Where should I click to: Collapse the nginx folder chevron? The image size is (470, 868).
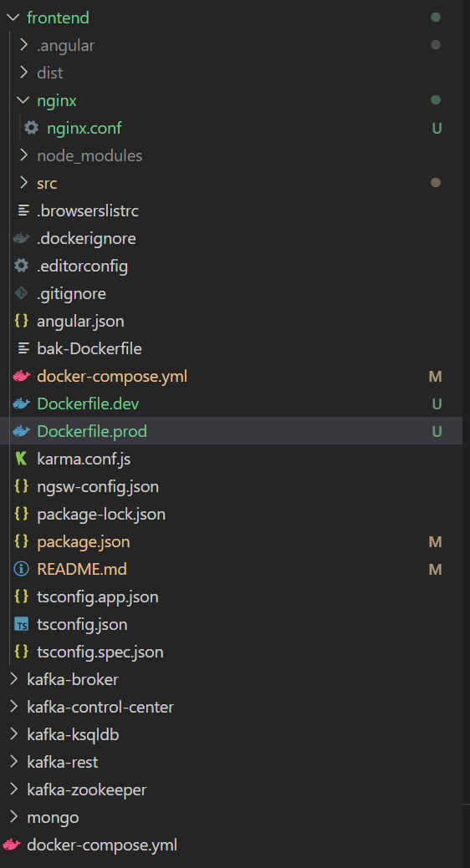pos(23,100)
